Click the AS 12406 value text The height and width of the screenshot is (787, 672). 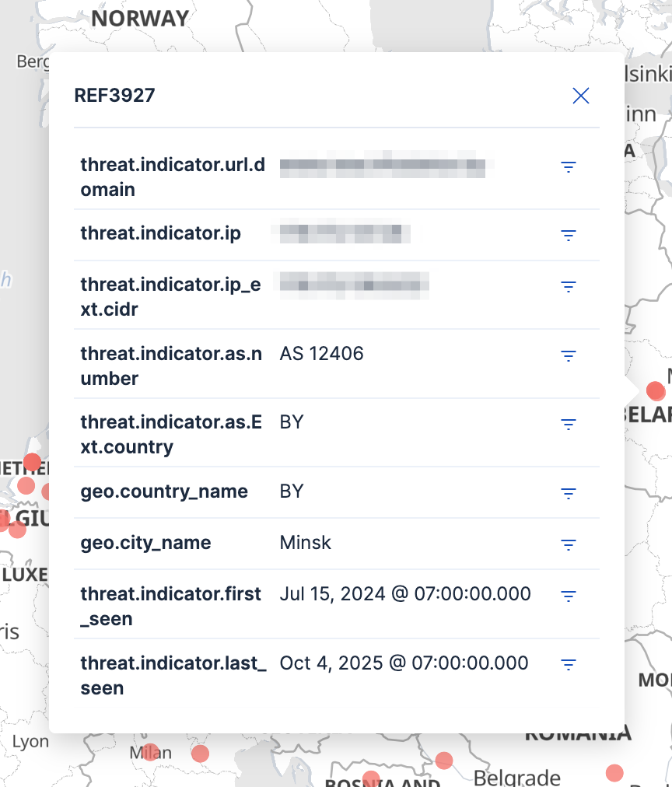point(321,354)
